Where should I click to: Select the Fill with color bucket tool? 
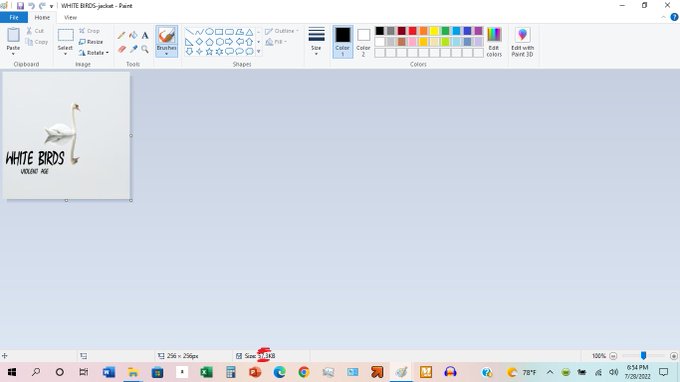click(x=134, y=36)
